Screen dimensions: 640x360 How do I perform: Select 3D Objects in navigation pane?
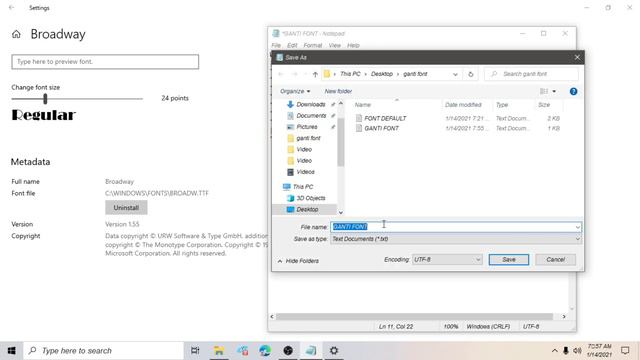pyautogui.click(x=311, y=198)
